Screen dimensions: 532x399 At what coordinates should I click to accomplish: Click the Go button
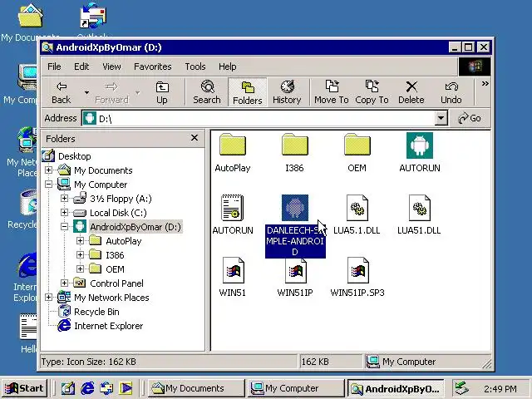click(x=470, y=118)
